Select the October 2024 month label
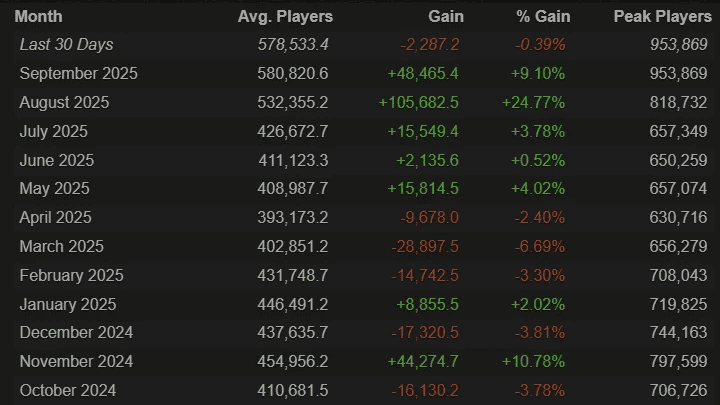This screenshot has height=405, width=720. point(67,391)
